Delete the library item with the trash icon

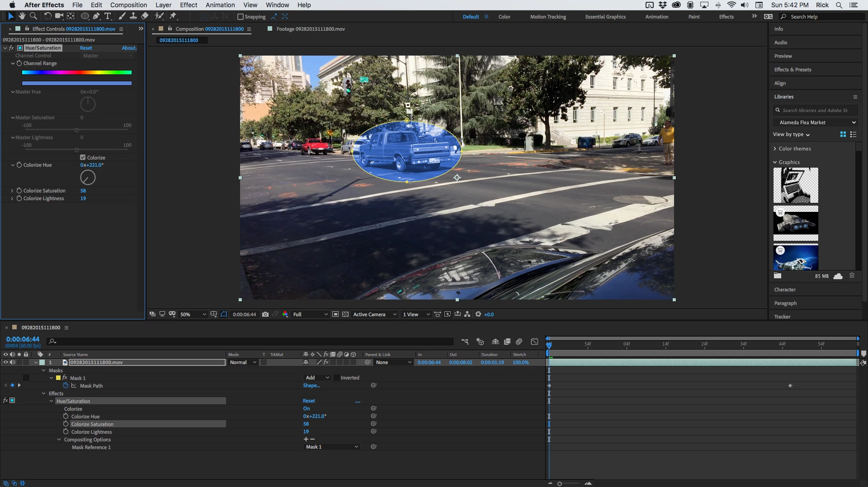[x=852, y=276]
